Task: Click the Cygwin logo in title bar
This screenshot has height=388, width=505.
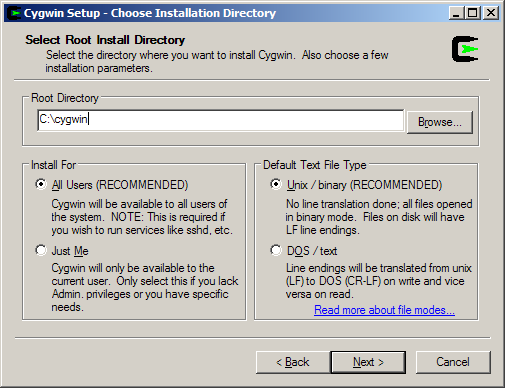Action: pyautogui.click(x=14, y=13)
